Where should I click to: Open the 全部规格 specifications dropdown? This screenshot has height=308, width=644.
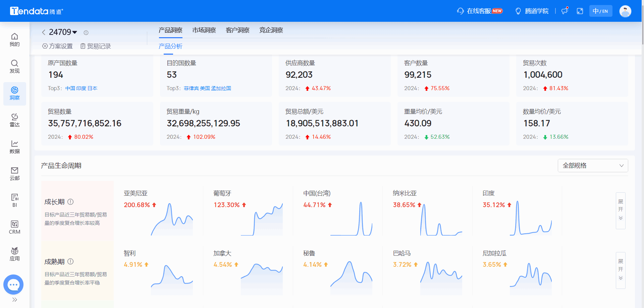click(593, 166)
